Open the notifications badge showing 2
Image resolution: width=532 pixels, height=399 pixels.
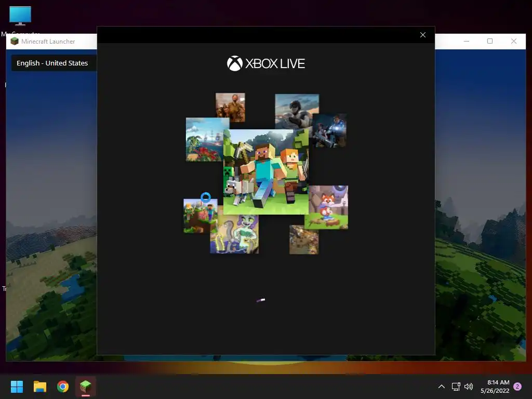click(x=517, y=387)
